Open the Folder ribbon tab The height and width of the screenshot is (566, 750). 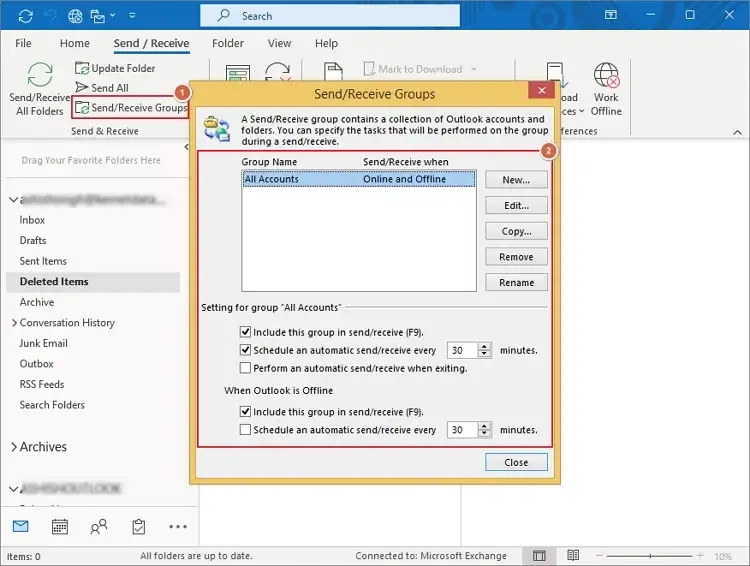228,44
